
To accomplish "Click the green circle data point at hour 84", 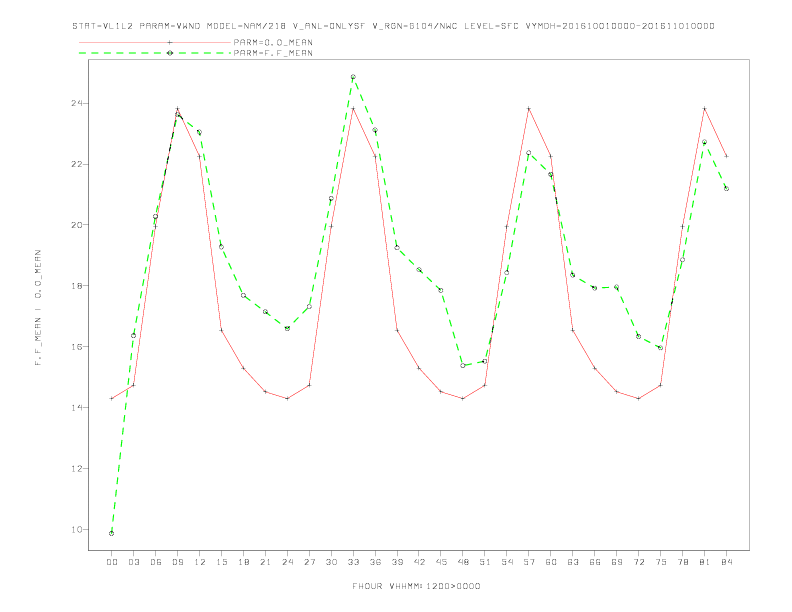I will click(x=726, y=188).
